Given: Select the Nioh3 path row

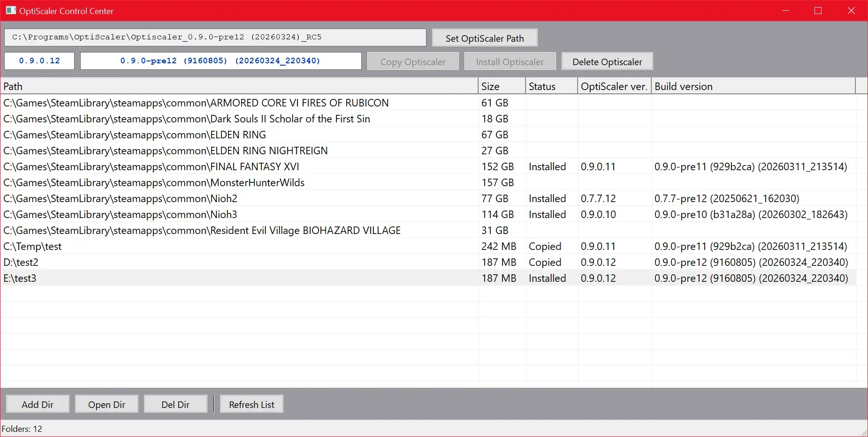Looking at the screenshot, I should coord(428,214).
